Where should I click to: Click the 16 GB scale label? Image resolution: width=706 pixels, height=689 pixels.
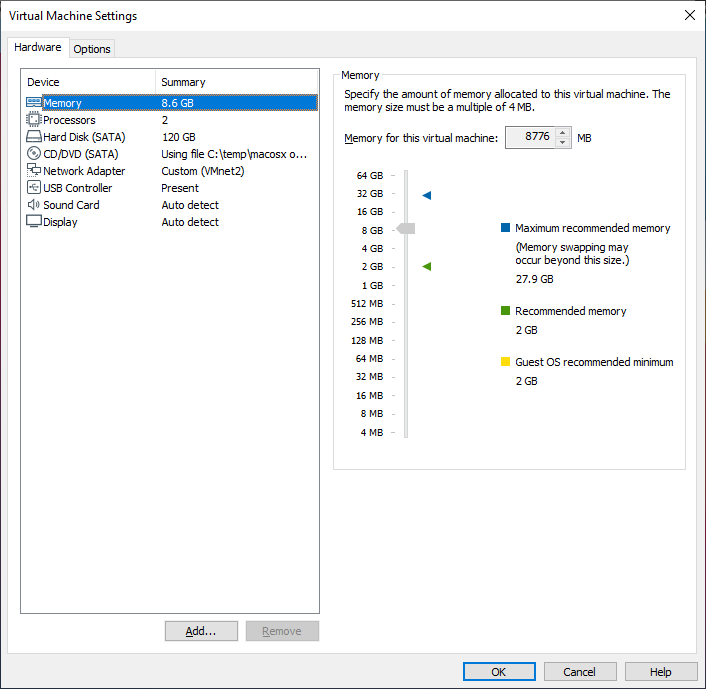(370, 212)
